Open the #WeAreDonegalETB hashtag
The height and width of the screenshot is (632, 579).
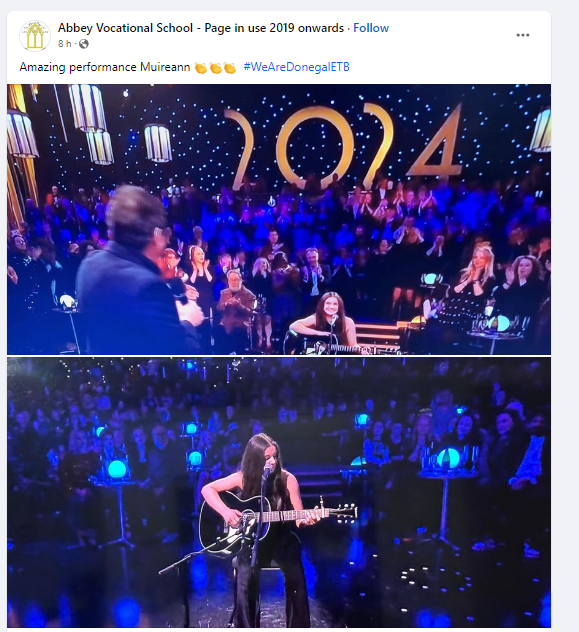point(296,67)
